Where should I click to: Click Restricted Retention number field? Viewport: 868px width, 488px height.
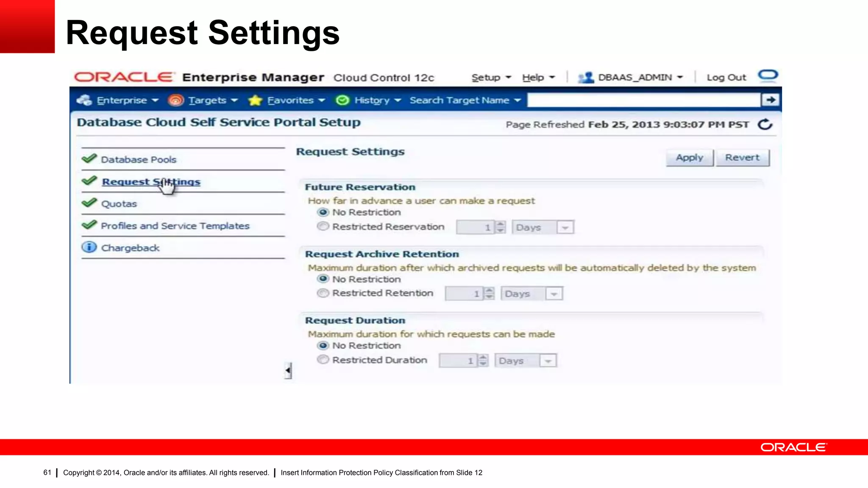[464, 294]
